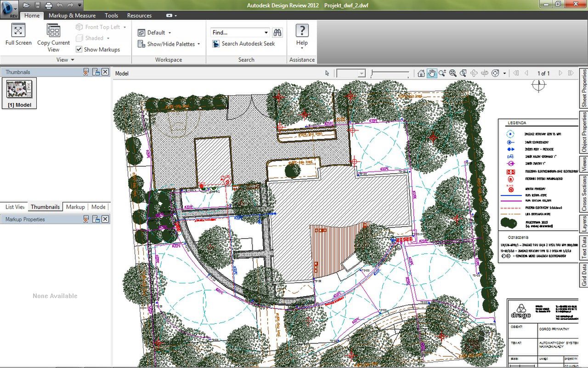The height and width of the screenshot is (368, 588).
Task: Open the Sheet Properties side tab
Action: coord(583,88)
